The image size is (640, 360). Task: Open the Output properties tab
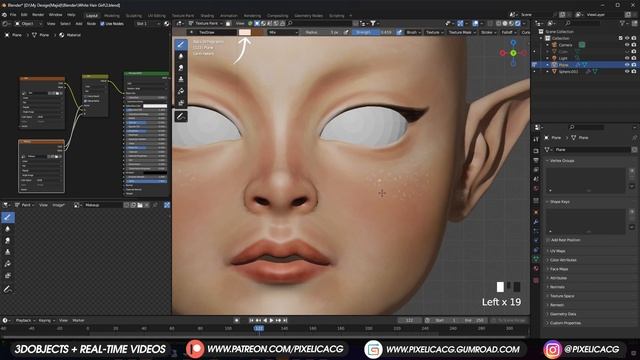[x=536, y=160]
